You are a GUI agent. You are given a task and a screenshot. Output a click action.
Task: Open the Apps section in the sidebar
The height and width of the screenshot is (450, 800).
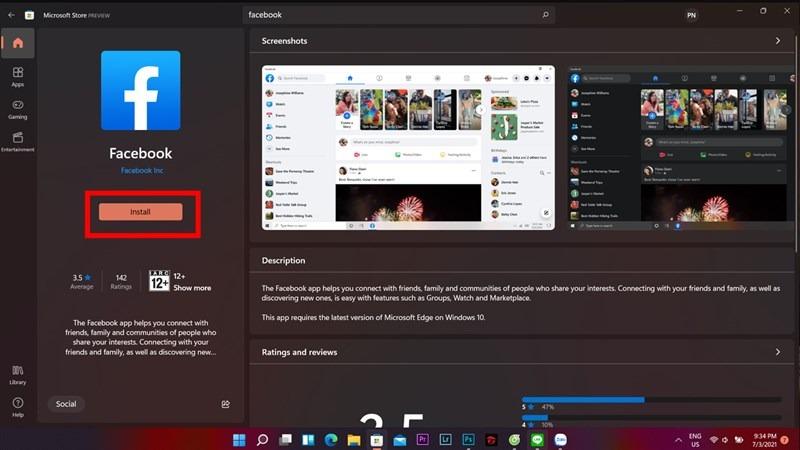point(18,77)
